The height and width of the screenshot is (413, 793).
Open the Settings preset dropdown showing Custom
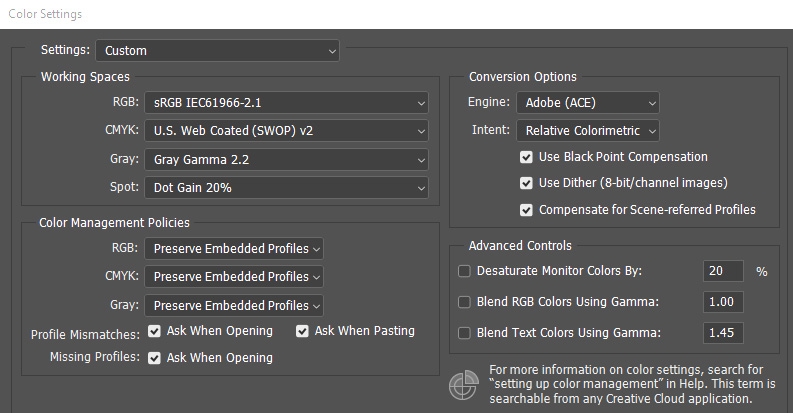[x=217, y=51]
